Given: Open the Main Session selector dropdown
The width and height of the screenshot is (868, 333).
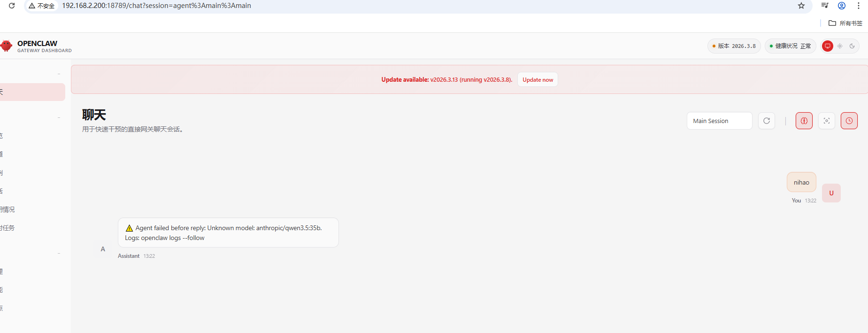Looking at the screenshot, I should pyautogui.click(x=719, y=121).
